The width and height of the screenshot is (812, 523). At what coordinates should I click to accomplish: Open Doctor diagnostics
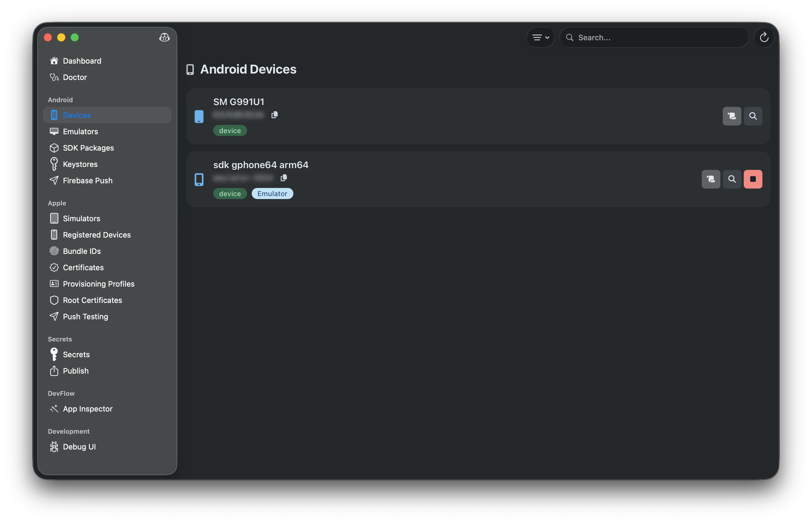pos(75,77)
